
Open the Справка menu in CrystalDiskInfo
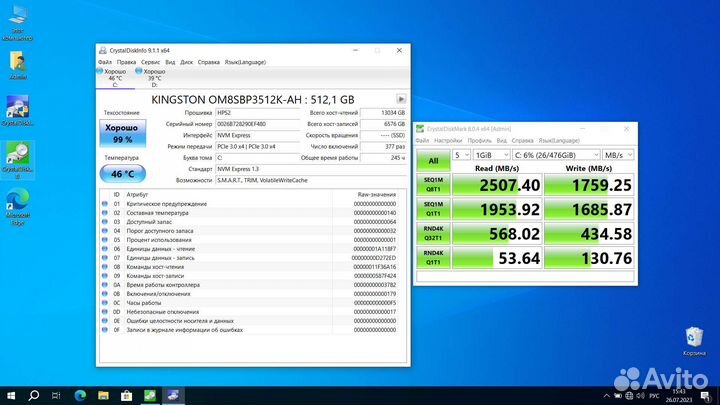point(208,62)
